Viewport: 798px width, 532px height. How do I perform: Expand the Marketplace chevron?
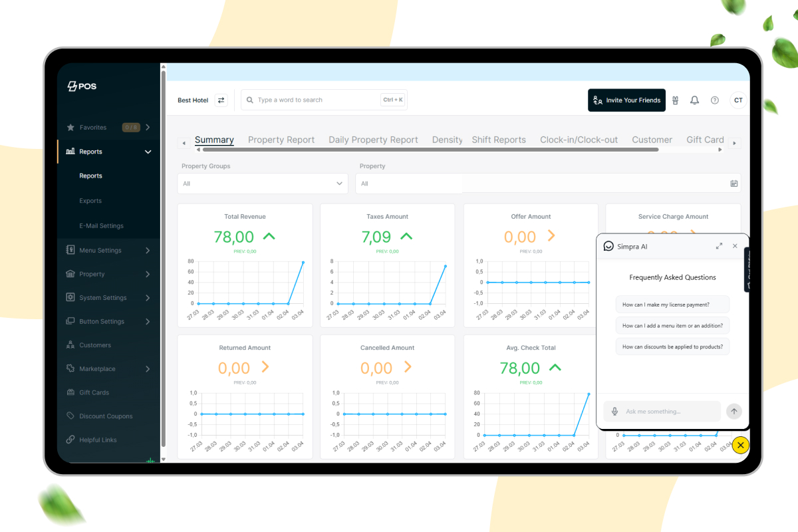tap(148, 369)
